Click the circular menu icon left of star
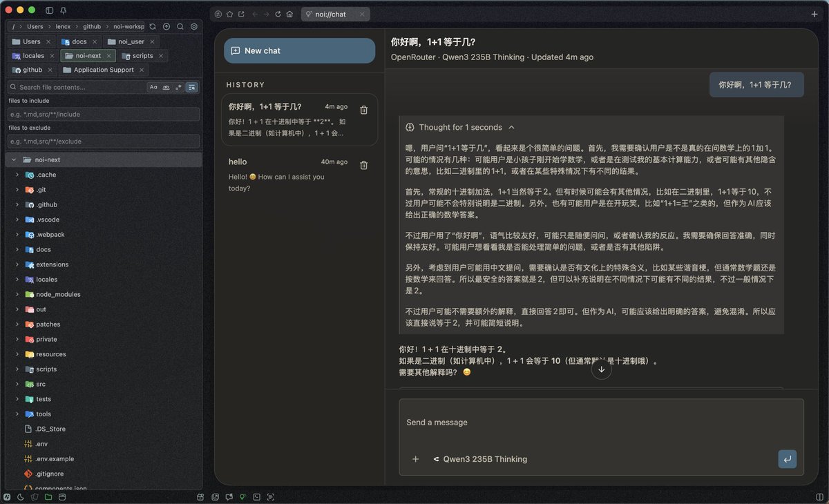This screenshot has width=829, height=504. pyautogui.click(x=218, y=14)
